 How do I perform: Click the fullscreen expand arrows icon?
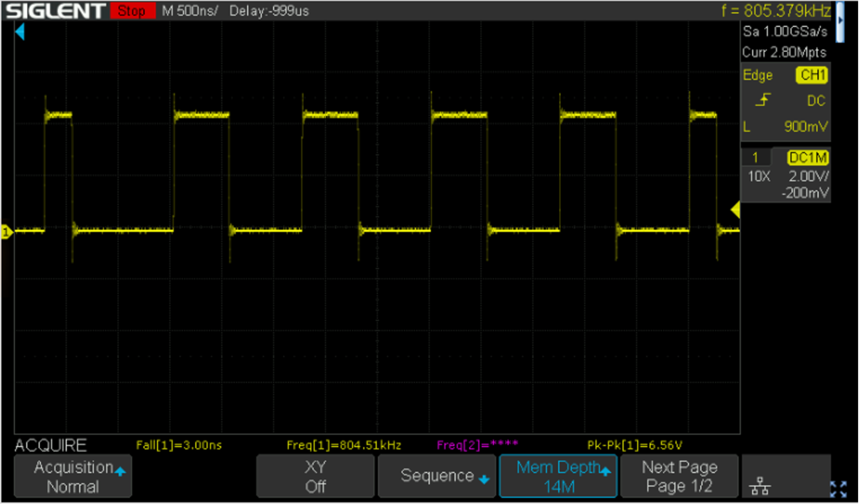838,488
